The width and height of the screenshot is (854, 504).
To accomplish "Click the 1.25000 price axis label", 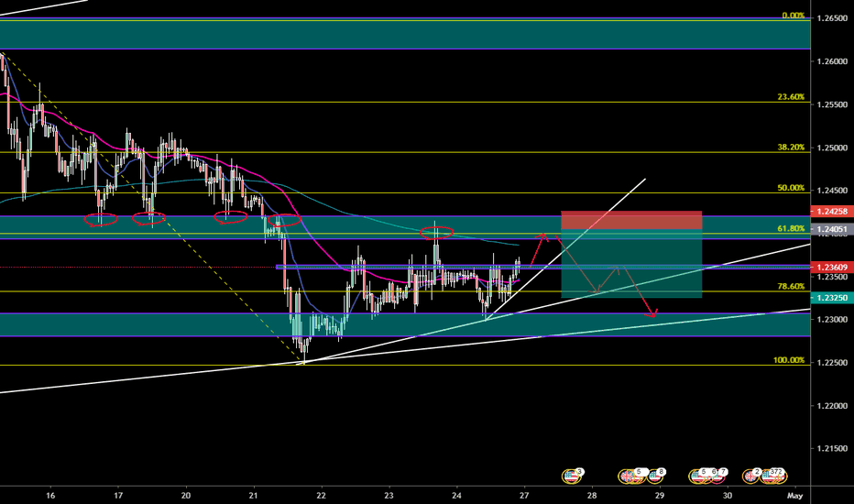I will tap(832, 148).
